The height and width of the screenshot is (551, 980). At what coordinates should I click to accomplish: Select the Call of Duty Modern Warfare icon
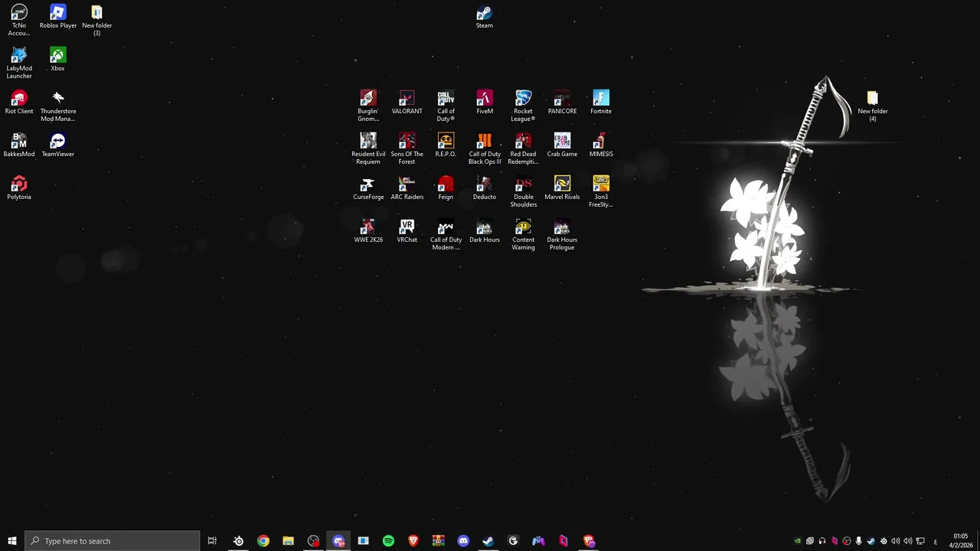(x=446, y=235)
